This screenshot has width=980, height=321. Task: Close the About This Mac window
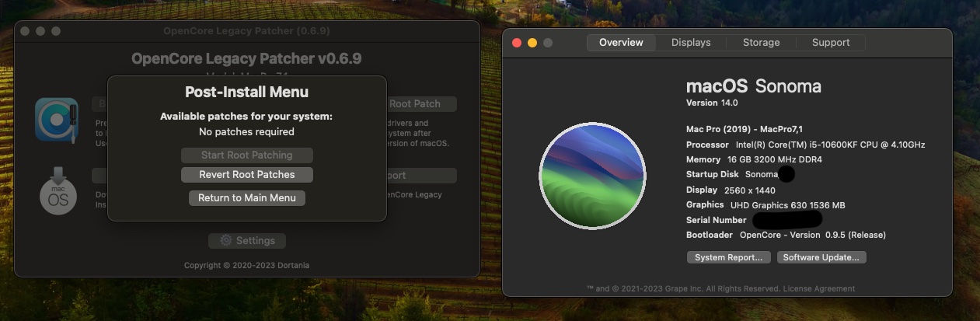click(517, 43)
